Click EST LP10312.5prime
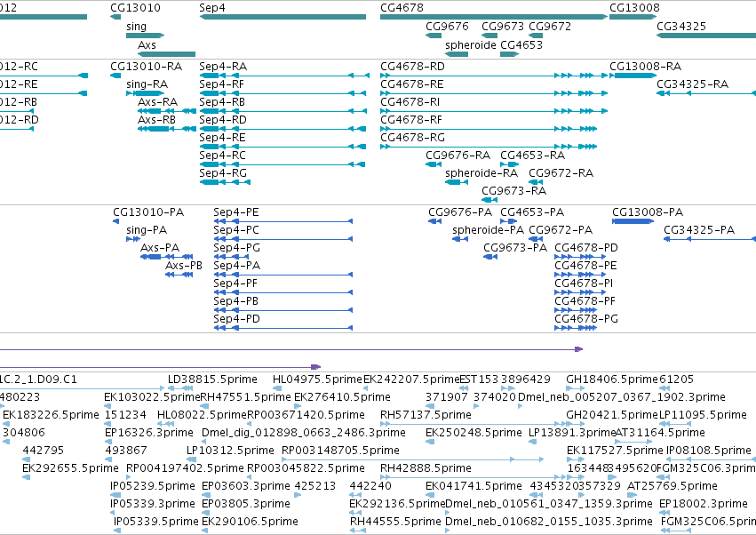Image resolution: width=756 pixels, height=535 pixels. [x=190, y=459]
